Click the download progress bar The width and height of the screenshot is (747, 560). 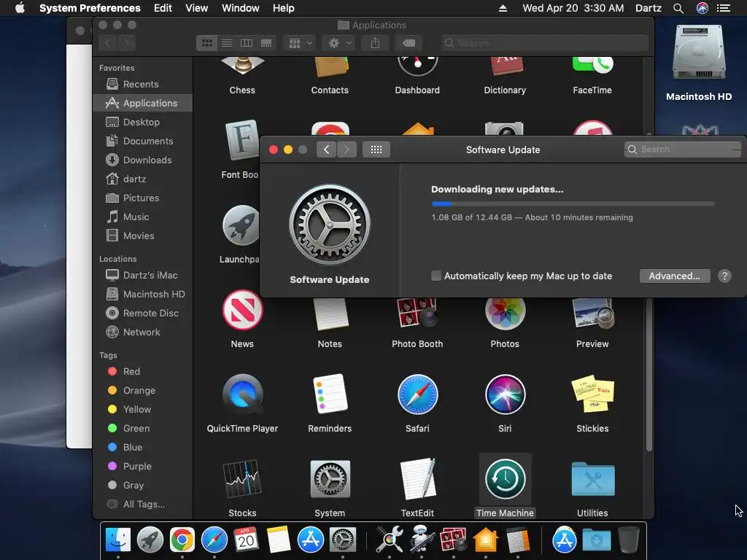click(x=573, y=204)
